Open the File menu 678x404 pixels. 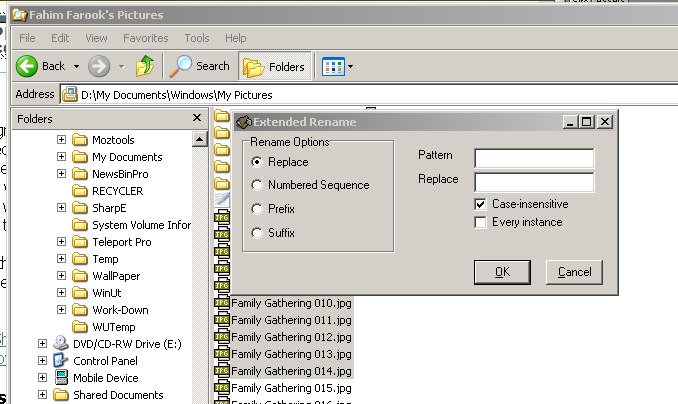(x=27, y=38)
